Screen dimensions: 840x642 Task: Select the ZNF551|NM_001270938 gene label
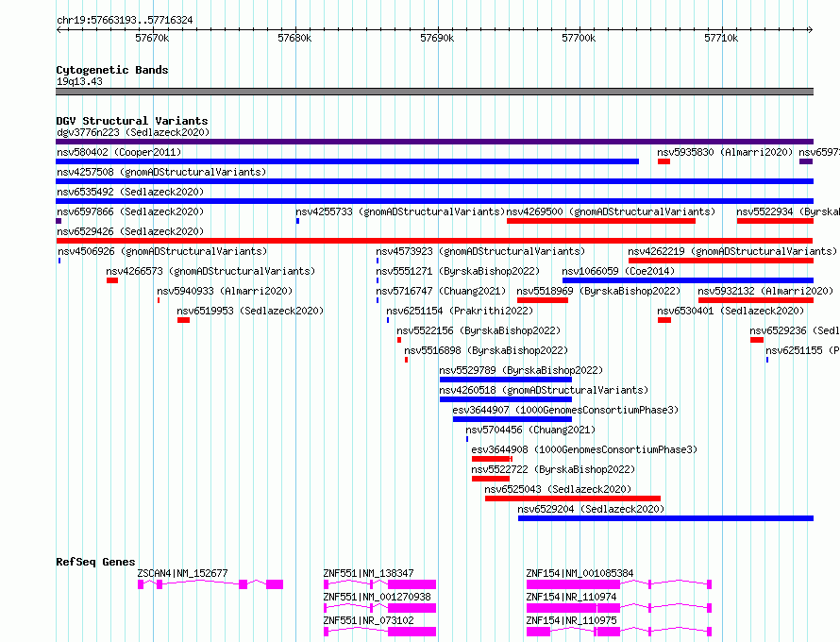click(378, 597)
